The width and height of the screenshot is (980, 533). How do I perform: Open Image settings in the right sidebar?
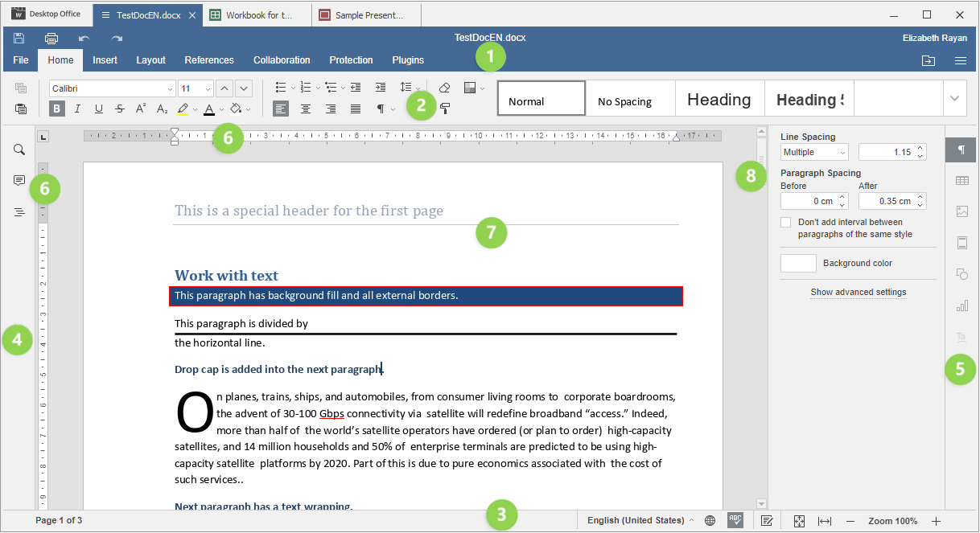(x=961, y=211)
